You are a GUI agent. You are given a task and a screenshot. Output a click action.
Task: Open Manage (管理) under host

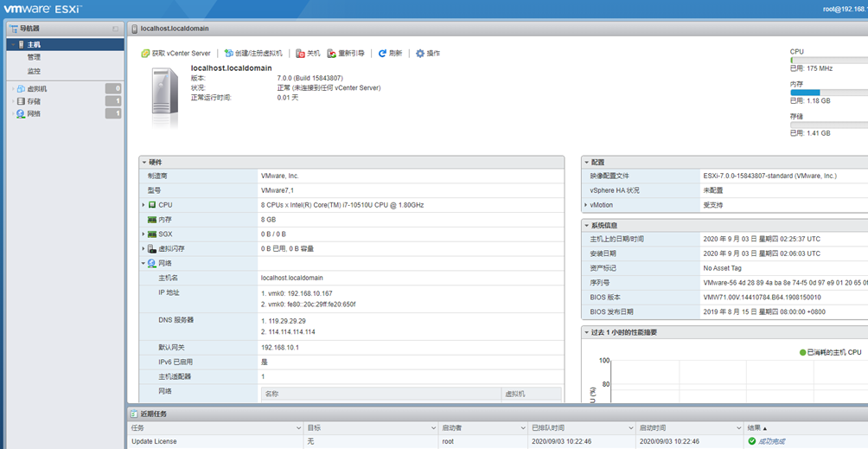(x=34, y=57)
